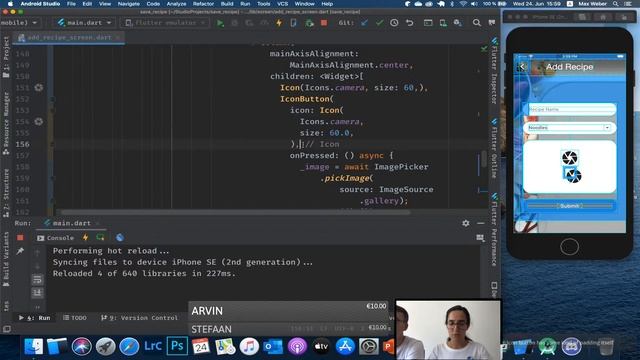Image resolution: width=640 pixels, height=360 pixels.
Task: Open the Navigate menu in menu bar
Action: pos(129,4)
